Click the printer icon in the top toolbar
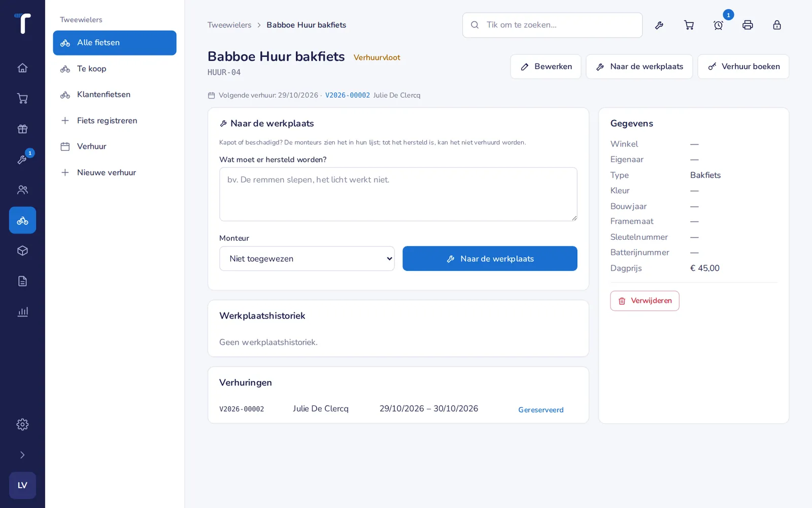Viewport: 812px width, 508px height. point(748,25)
